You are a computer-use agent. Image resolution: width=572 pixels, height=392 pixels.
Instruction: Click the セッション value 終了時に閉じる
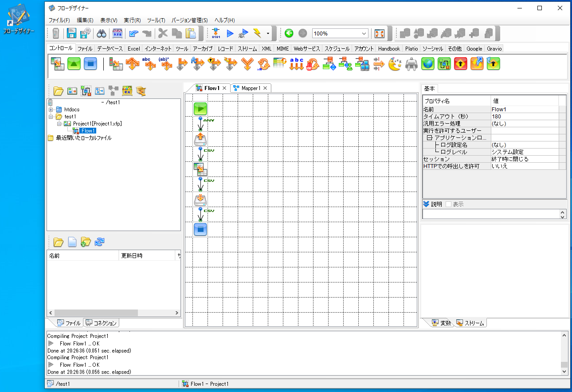(525, 159)
